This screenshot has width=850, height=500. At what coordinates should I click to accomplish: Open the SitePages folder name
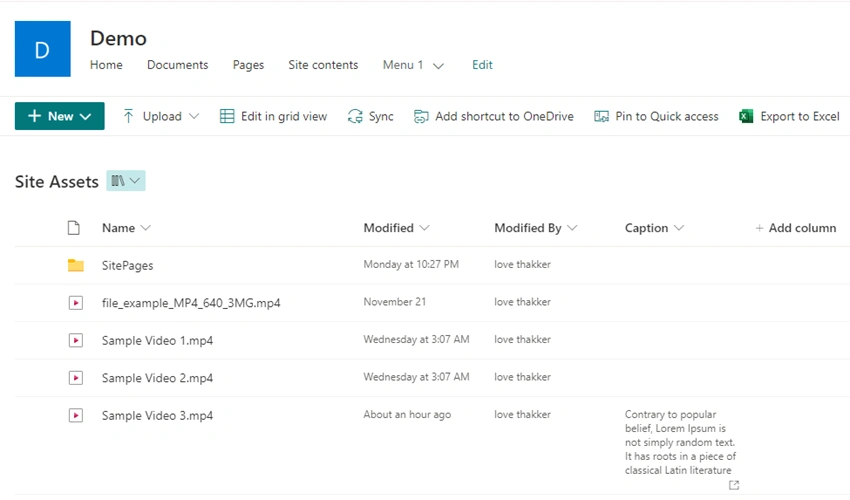(x=127, y=265)
